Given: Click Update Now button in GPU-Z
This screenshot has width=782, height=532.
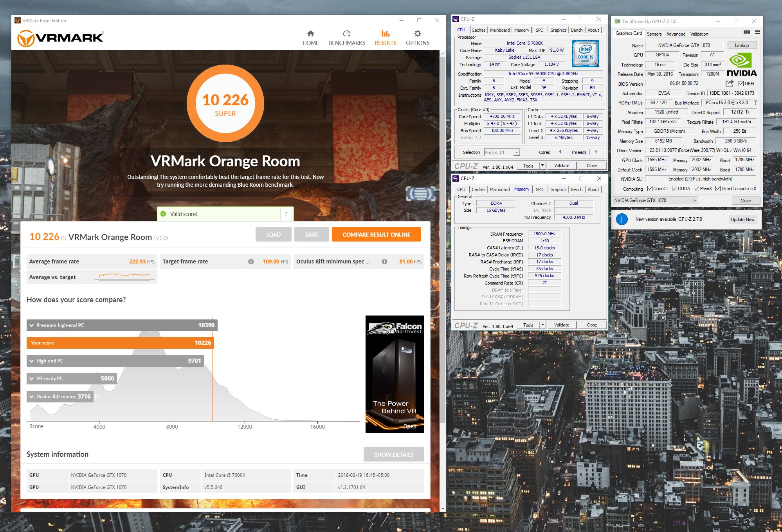Looking at the screenshot, I should (742, 219).
